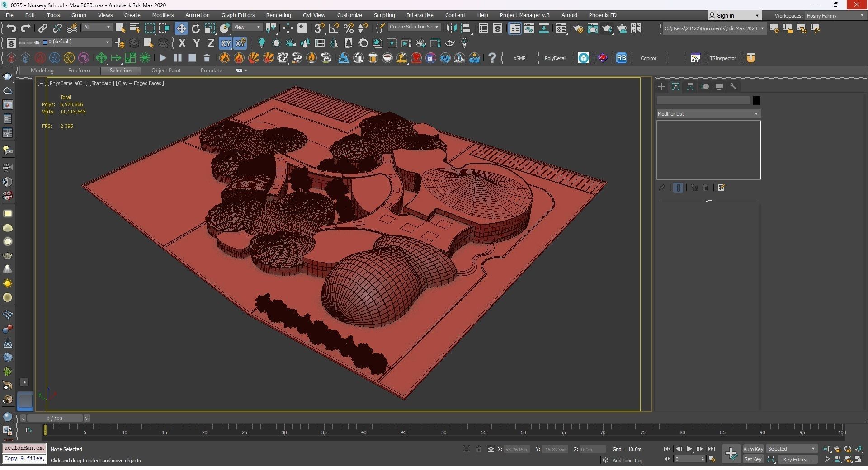Click the Select and Rotate tool
This screenshot has width=868, height=470.
click(195, 28)
